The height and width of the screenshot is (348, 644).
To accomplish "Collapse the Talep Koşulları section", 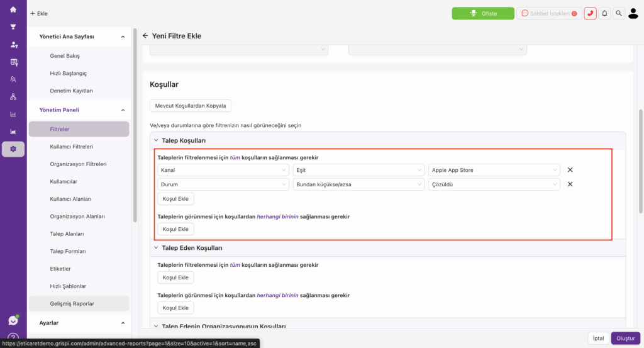I will coord(156,140).
